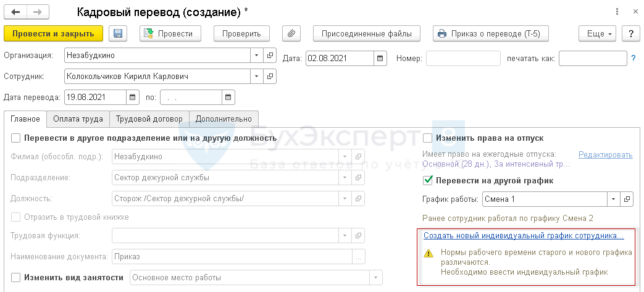Click the save diskette icon

118,34
